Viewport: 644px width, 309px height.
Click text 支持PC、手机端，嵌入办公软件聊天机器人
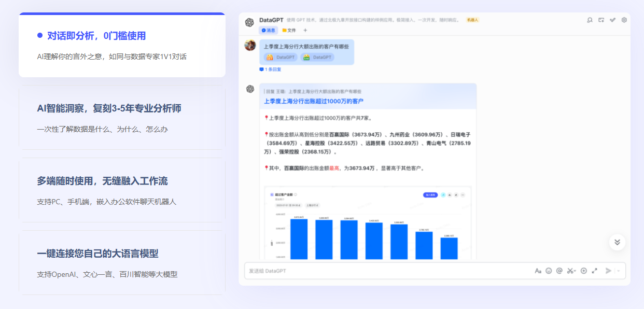(x=107, y=202)
